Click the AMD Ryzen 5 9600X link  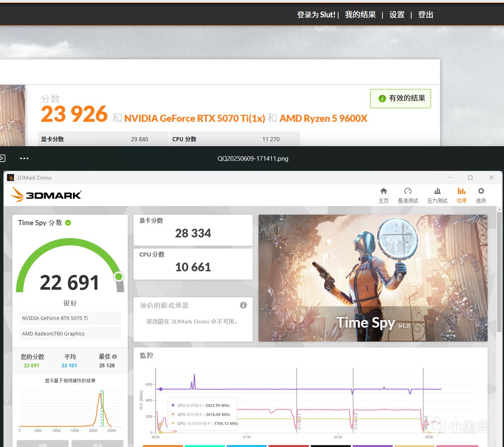click(x=323, y=118)
